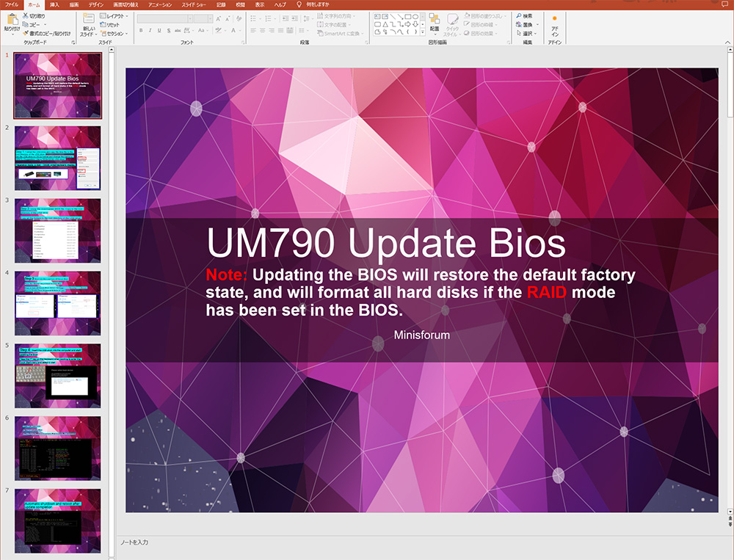Open the File (ファイル) tab

point(12,4)
